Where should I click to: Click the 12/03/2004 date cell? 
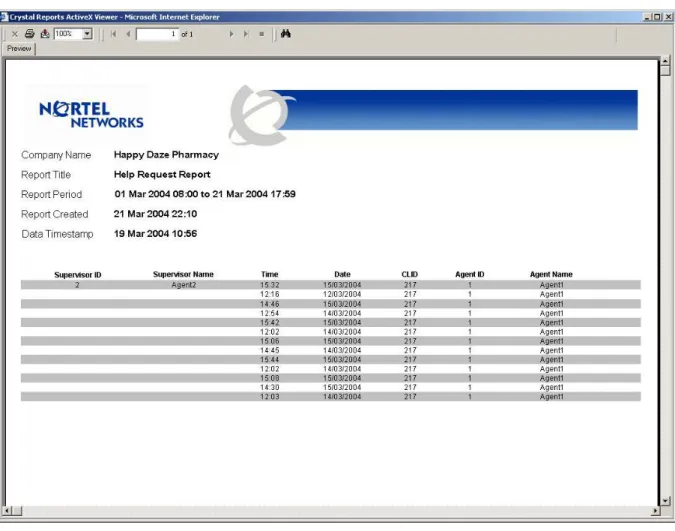point(342,295)
